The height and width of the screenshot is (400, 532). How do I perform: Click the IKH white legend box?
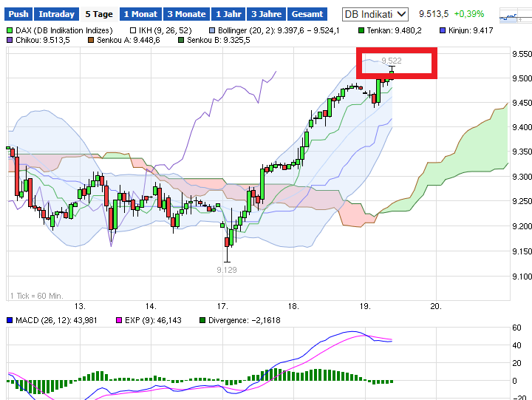click(x=133, y=30)
